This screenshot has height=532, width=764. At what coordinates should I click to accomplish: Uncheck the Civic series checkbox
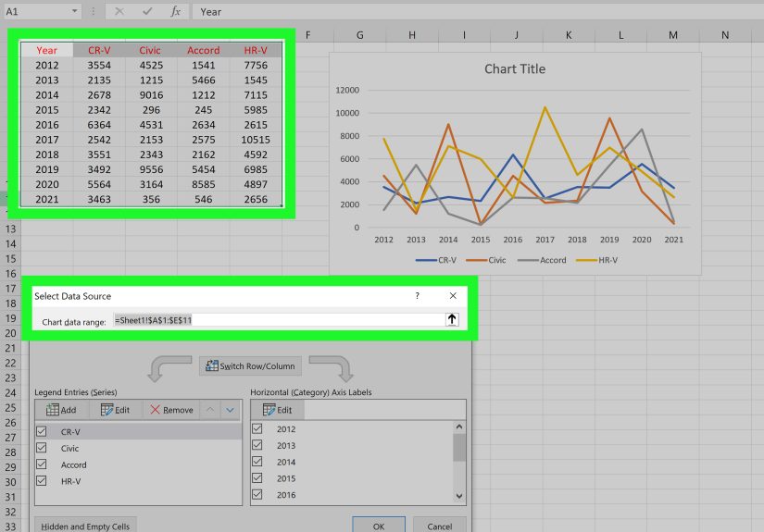42,448
